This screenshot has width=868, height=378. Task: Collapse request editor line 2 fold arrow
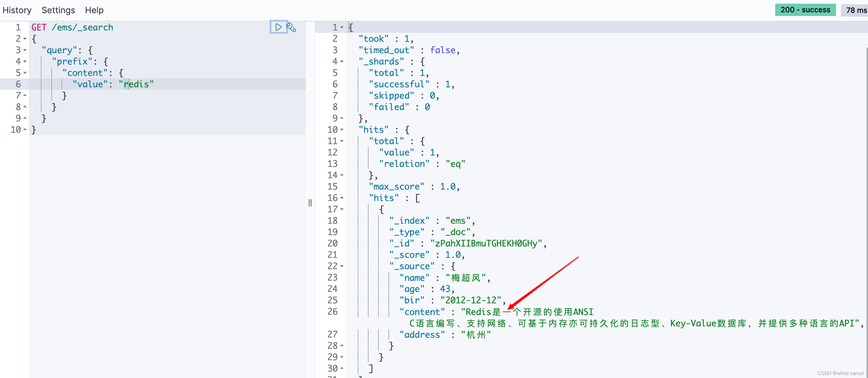coord(25,39)
